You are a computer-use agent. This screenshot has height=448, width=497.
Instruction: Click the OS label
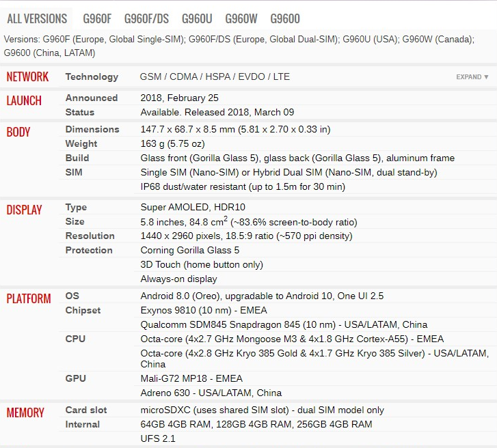pos(72,296)
